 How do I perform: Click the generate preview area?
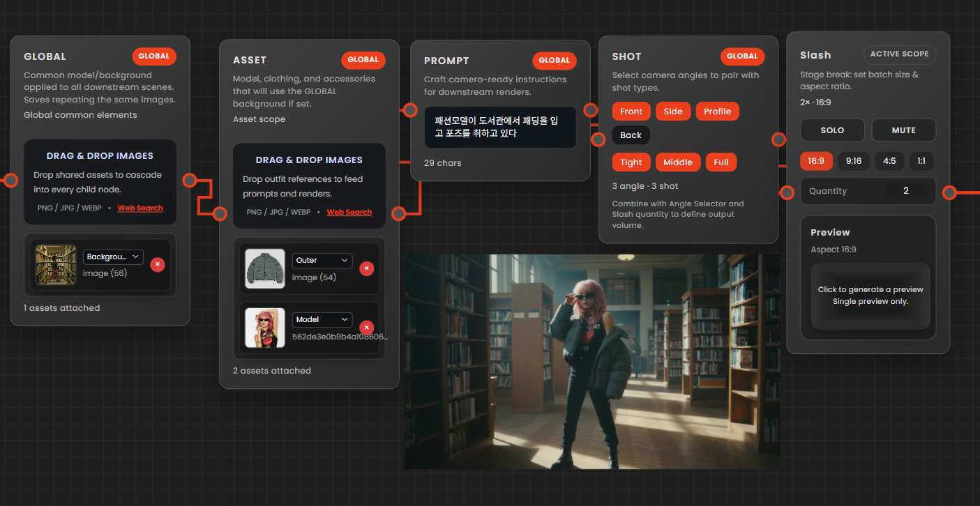870,296
